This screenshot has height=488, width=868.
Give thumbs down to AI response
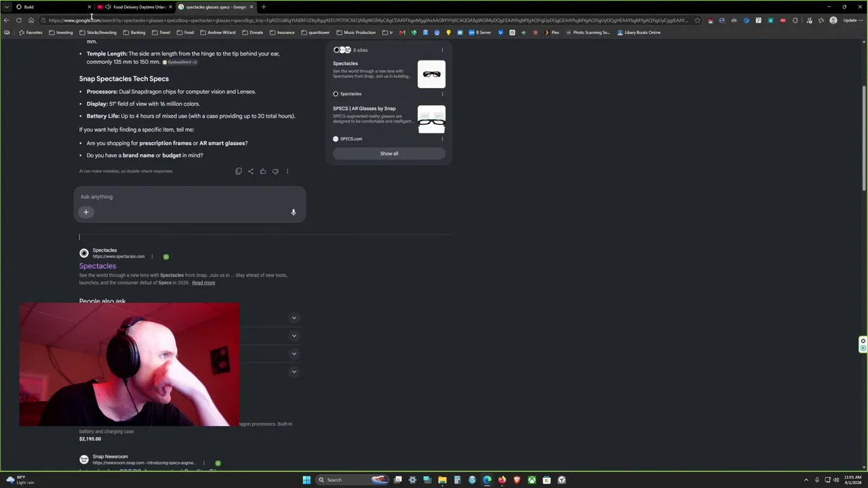[275, 171]
